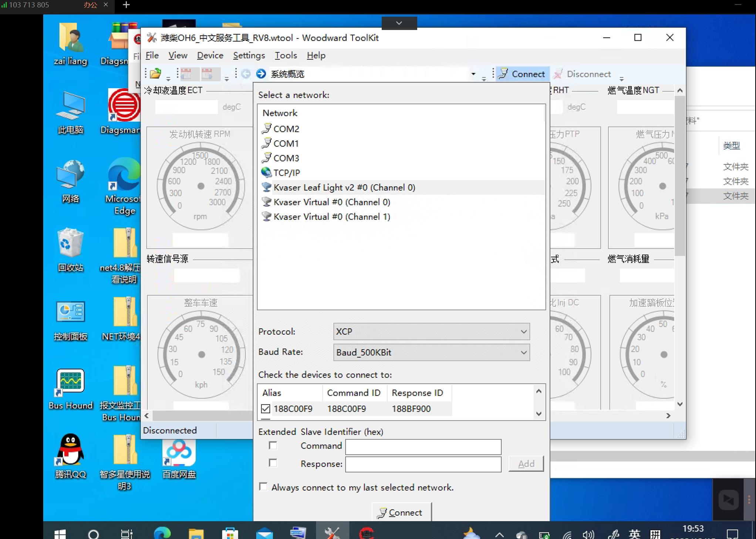Open Microsoft Edge from the taskbar
Viewport: 756px width, 539px height.
pyautogui.click(x=162, y=533)
